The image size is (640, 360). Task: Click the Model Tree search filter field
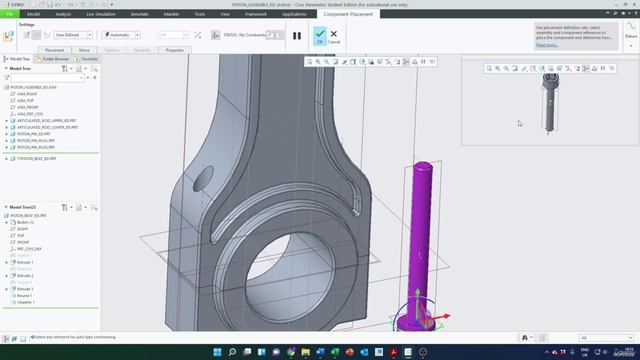point(47,78)
